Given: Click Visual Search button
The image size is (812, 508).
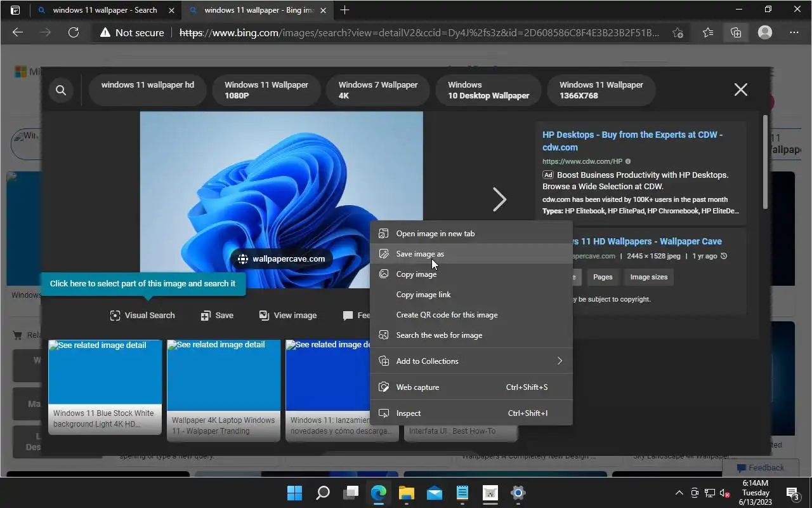Looking at the screenshot, I should pos(142,316).
